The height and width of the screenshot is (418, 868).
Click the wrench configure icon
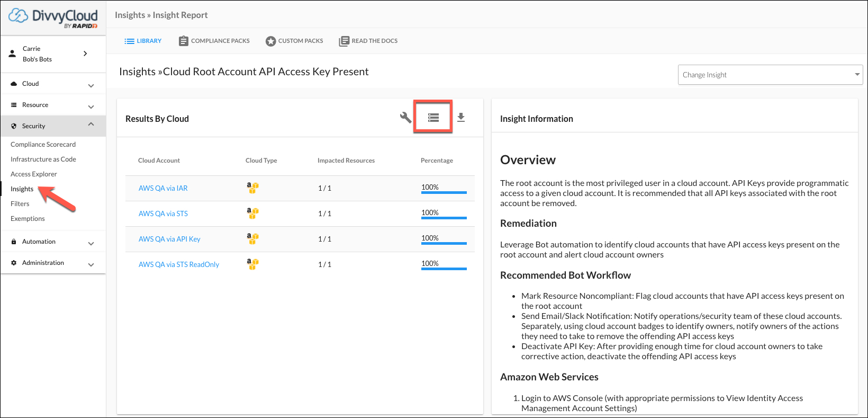(x=405, y=118)
